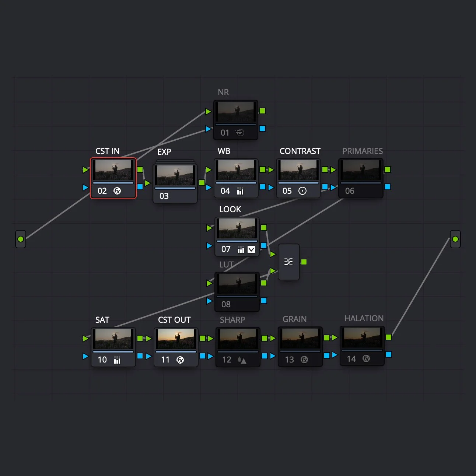Click the fx badge on CST IN node 02
The width and height of the screenshot is (476, 476).
coord(117,191)
